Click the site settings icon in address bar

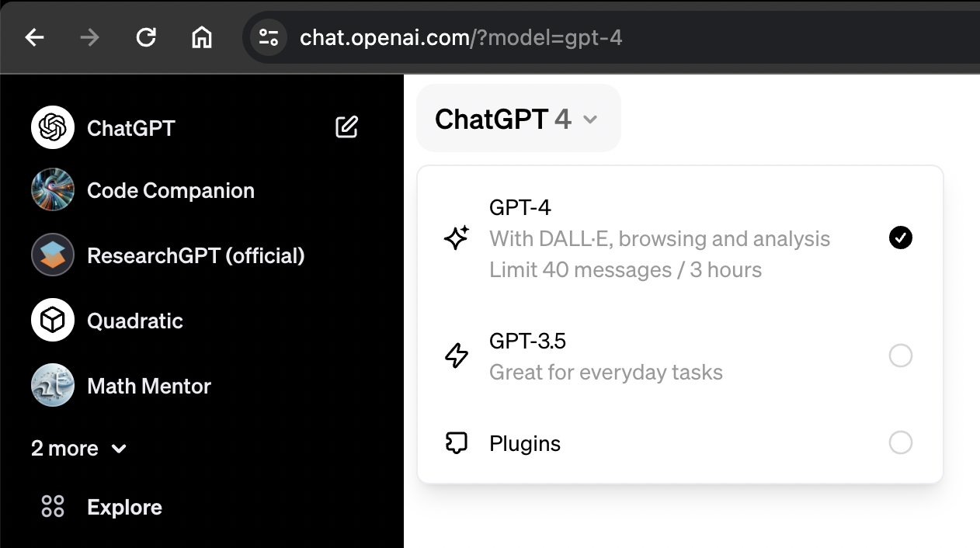click(x=269, y=37)
